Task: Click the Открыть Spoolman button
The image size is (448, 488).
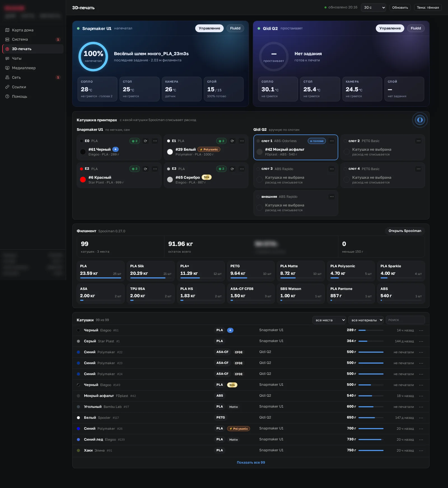Action: tap(405, 231)
